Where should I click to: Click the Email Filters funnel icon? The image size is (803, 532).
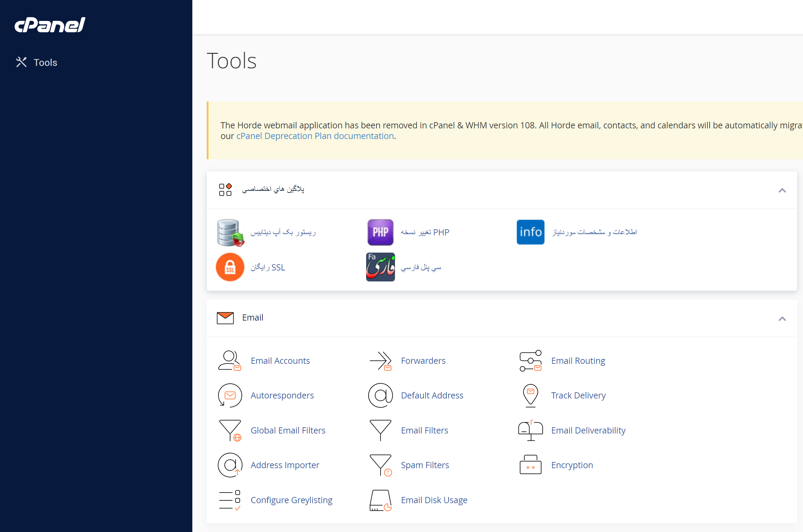click(380, 430)
